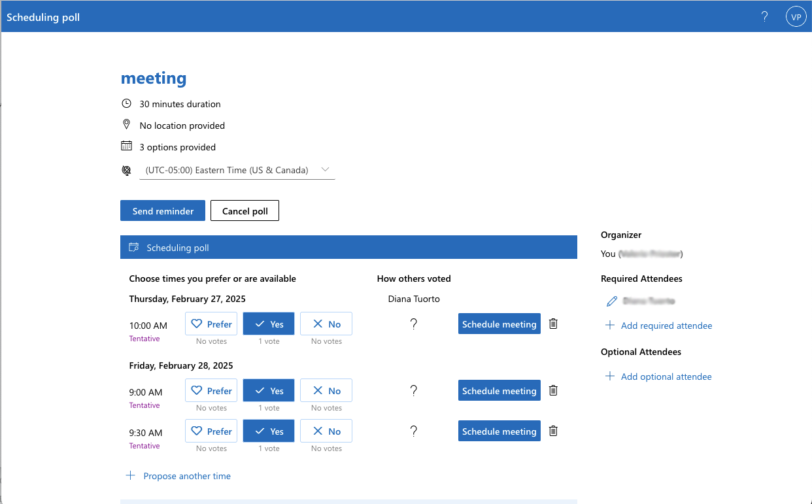Vote No for Thursday 10:00 AM

tap(326, 324)
